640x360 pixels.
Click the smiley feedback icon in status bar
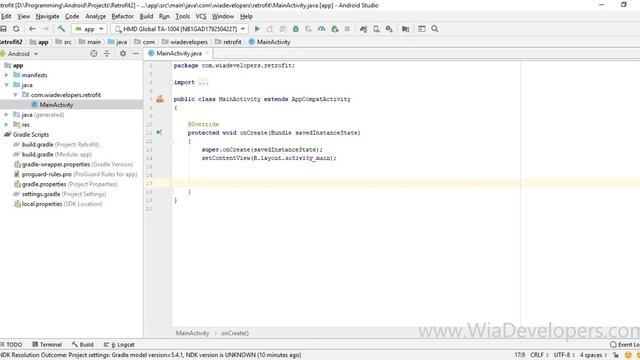629,355
